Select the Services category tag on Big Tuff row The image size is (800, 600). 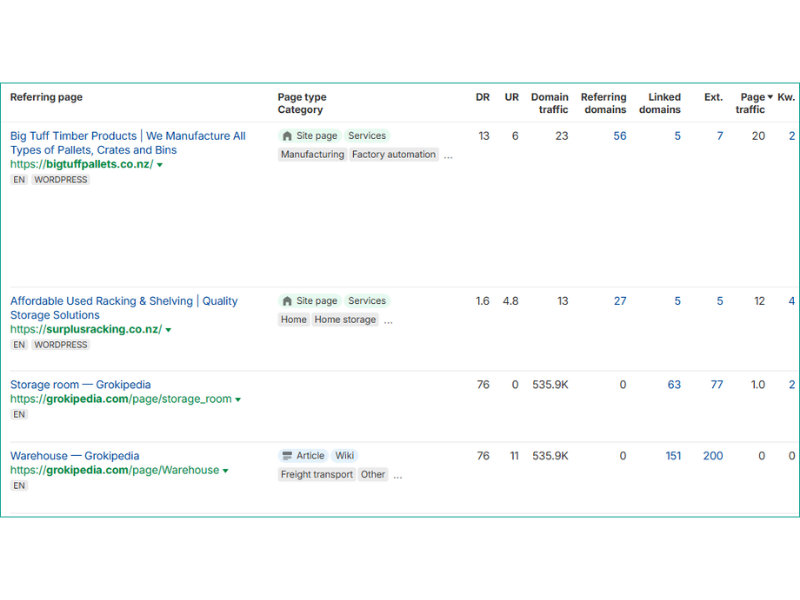click(367, 135)
